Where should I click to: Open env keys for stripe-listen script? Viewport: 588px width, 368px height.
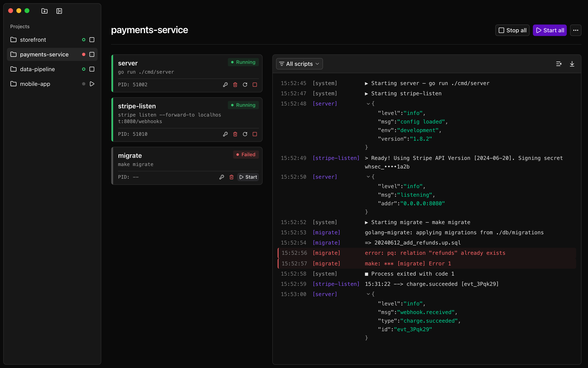pos(225,134)
